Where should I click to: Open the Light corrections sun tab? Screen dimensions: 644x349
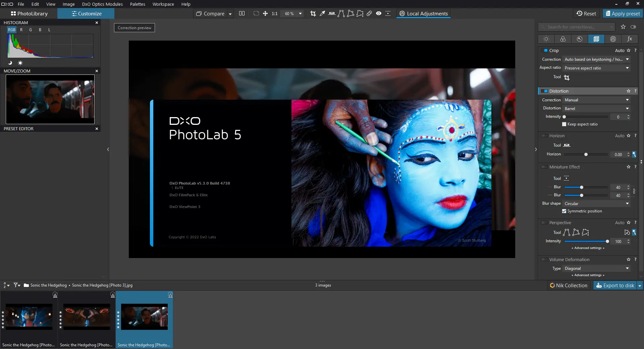(546, 39)
